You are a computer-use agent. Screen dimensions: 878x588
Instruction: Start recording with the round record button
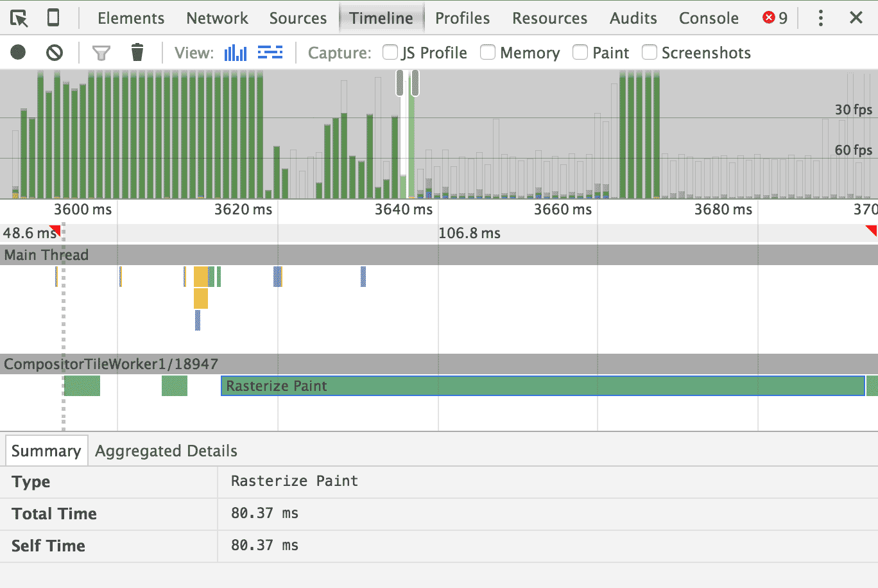click(18, 52)
